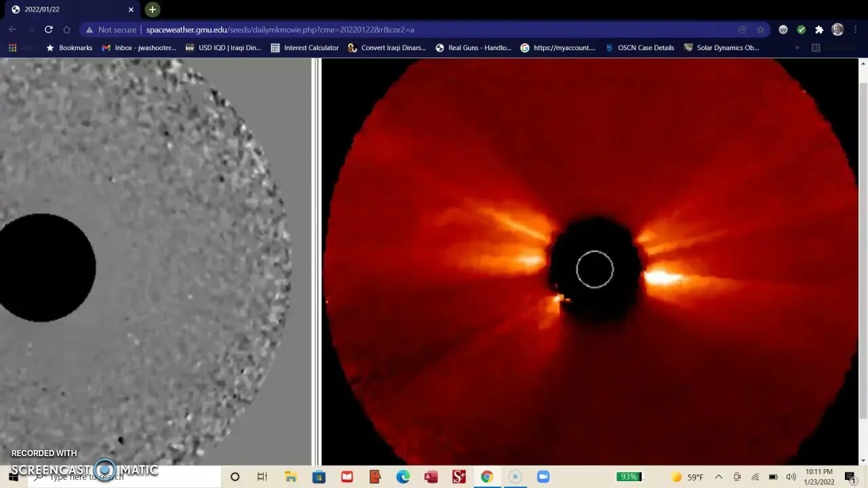Open the Interest Calculator bookmark

tap(305, 47)
